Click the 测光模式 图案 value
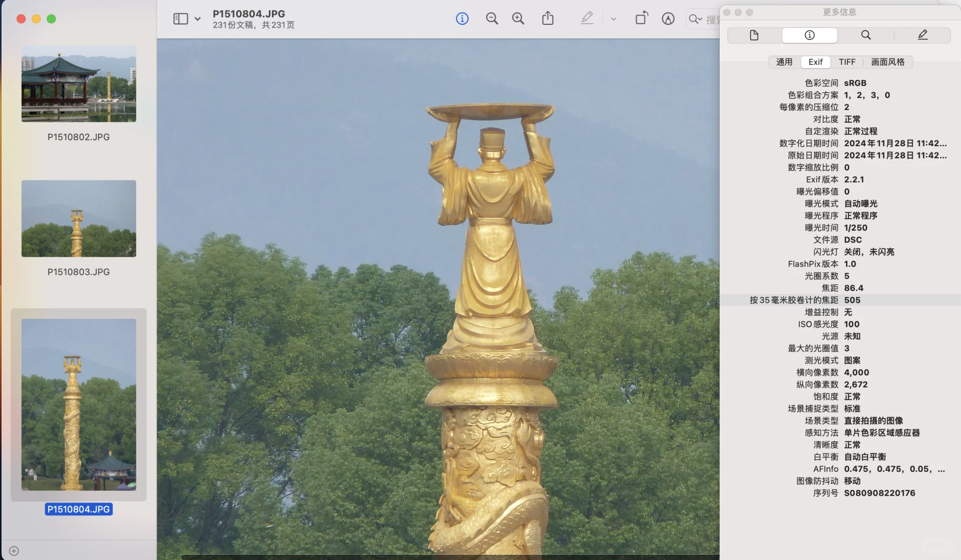 pos(852,360)
